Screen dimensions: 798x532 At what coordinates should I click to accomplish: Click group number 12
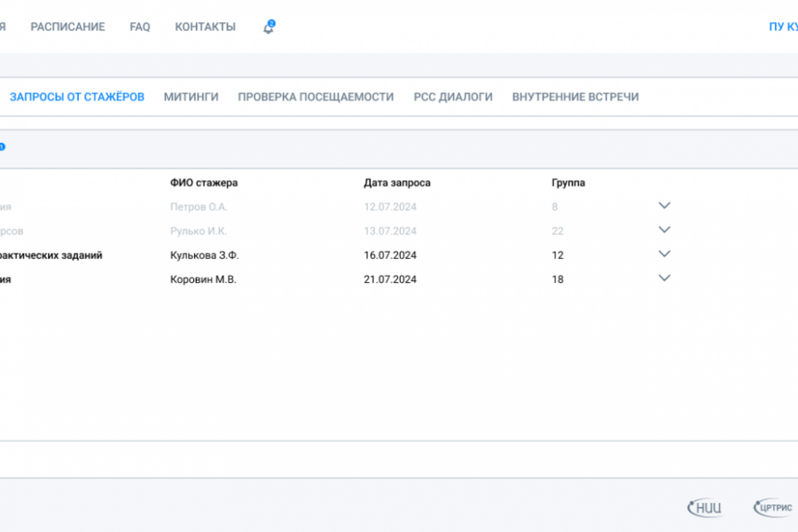tap(558, 255)
